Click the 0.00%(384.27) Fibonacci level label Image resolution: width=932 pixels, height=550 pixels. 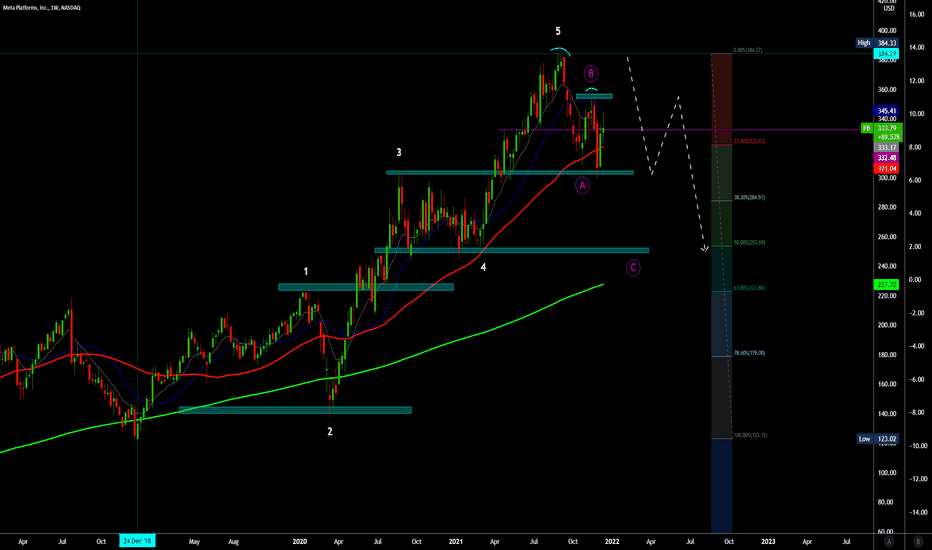(748, 51)
